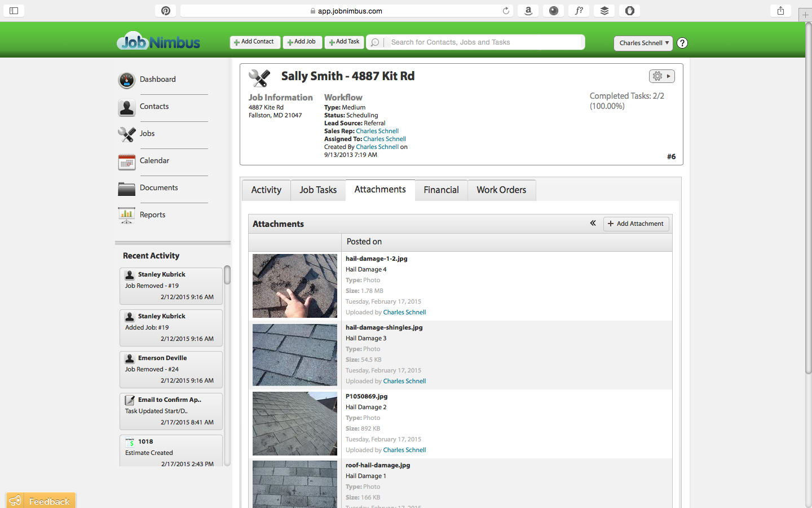Click the Add Job button

coord(302,42)
